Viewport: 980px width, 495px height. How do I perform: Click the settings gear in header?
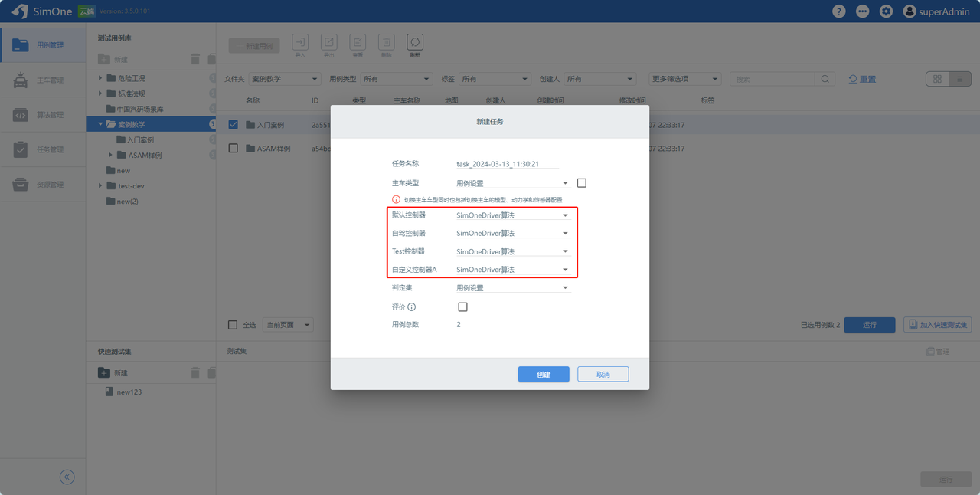886,11
